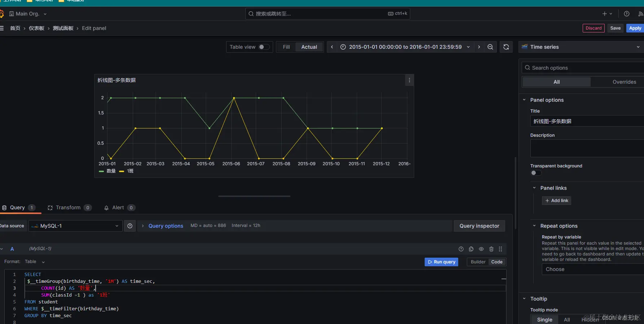644x324 pixels.
Task: Open Format Table dropdown
Action: (35, 262)
